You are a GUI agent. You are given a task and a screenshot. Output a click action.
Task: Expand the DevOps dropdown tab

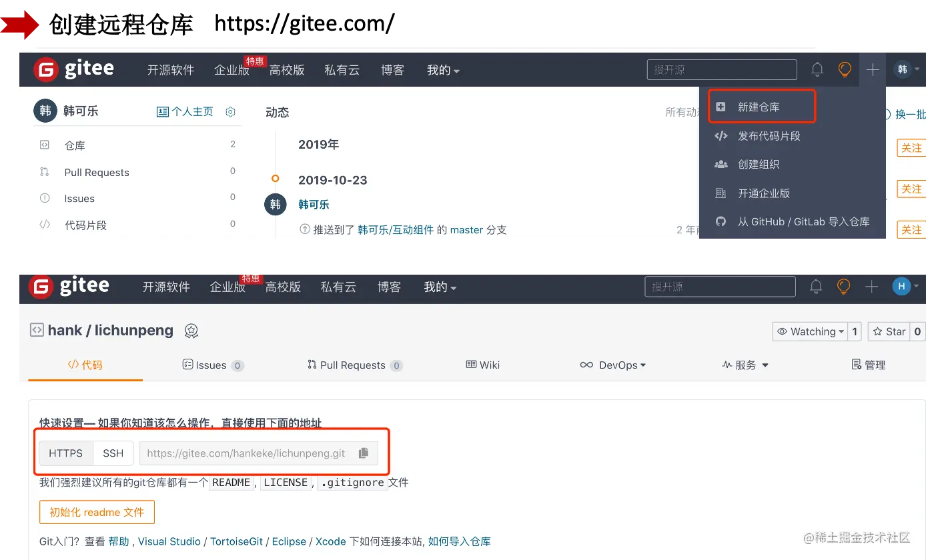(x=612, y=365)
